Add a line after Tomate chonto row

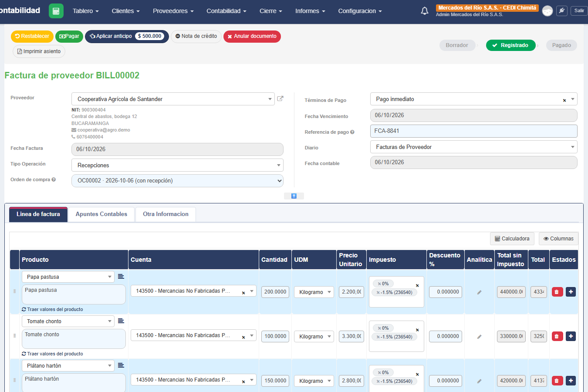pos(571,336)
